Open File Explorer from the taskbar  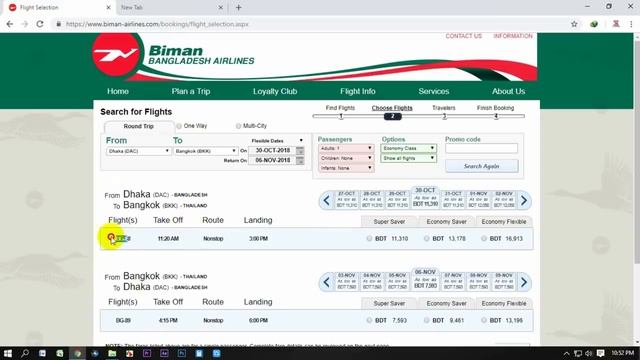(112, 353)
